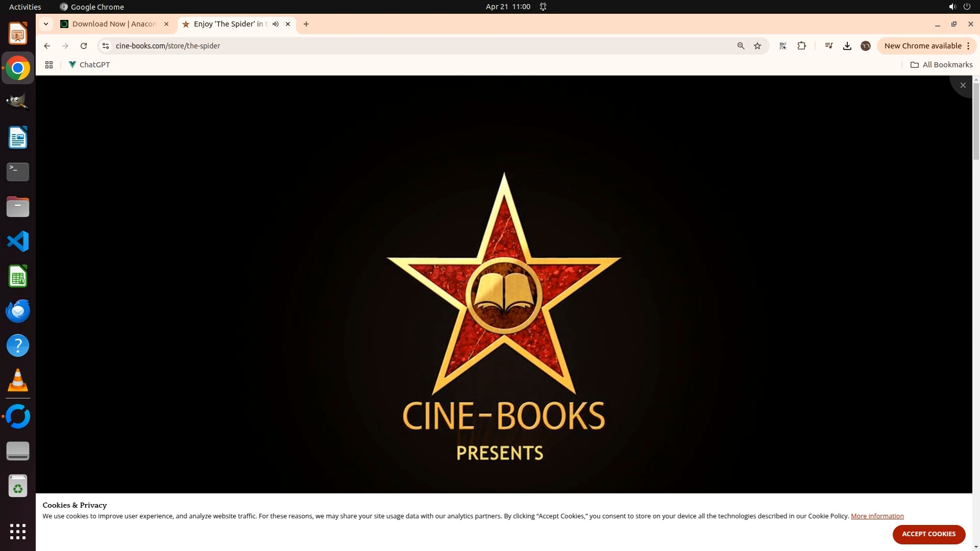Click the address bar URL field
980x551 pixels.
(x=408, y=46)
